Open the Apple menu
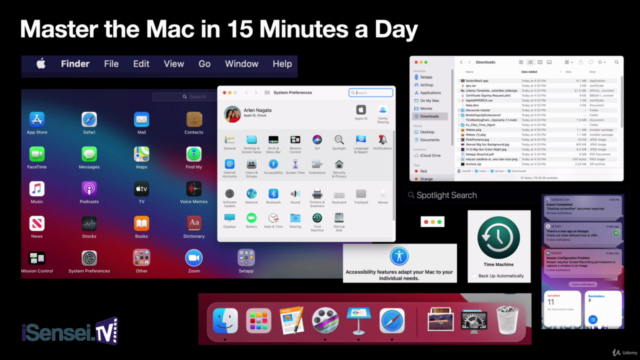The image size is (640, 360). click(41, 64)
